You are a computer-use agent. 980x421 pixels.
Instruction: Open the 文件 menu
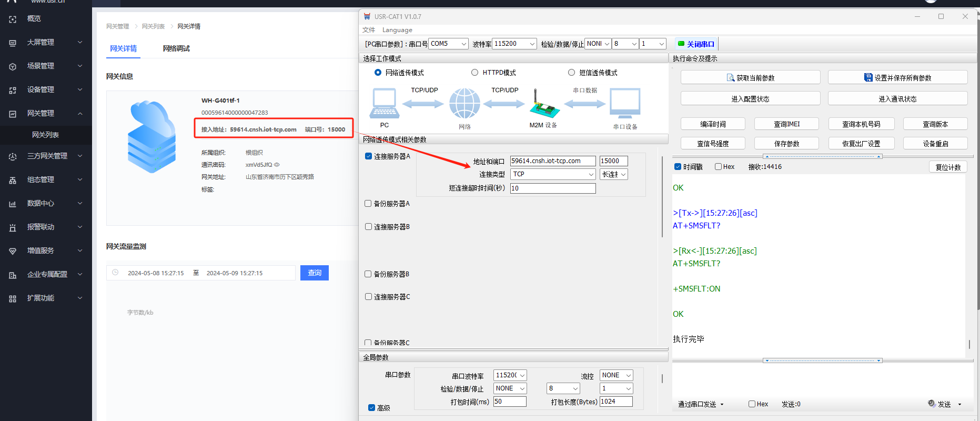(369, 30)
